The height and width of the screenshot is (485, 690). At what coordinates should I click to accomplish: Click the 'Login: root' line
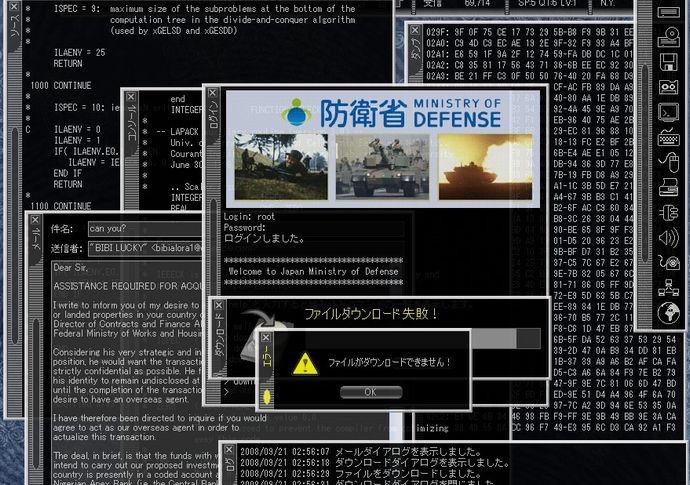point(249,217)
